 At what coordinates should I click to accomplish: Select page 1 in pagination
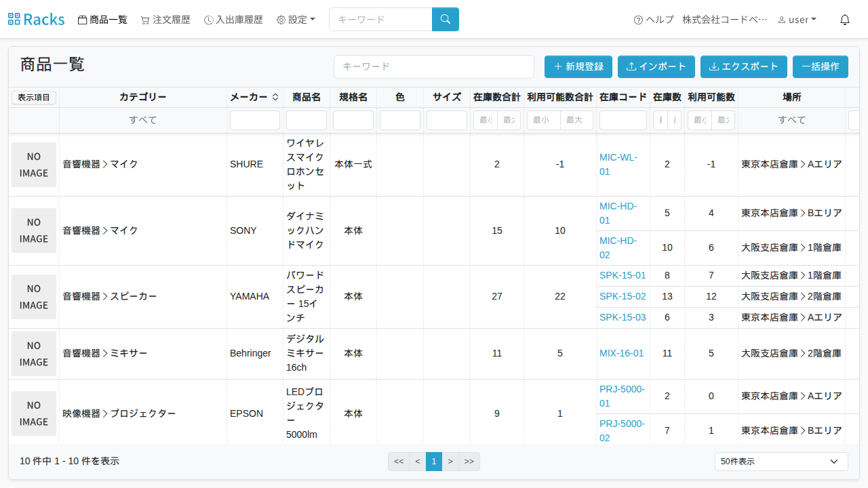[434, 462]
